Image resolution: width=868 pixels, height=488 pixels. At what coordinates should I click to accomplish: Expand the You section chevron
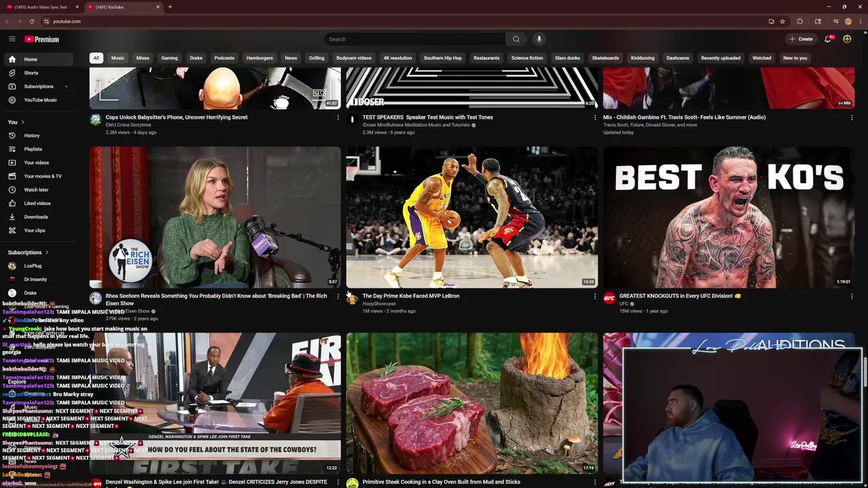pyautogui.click(x=22, y=122)
